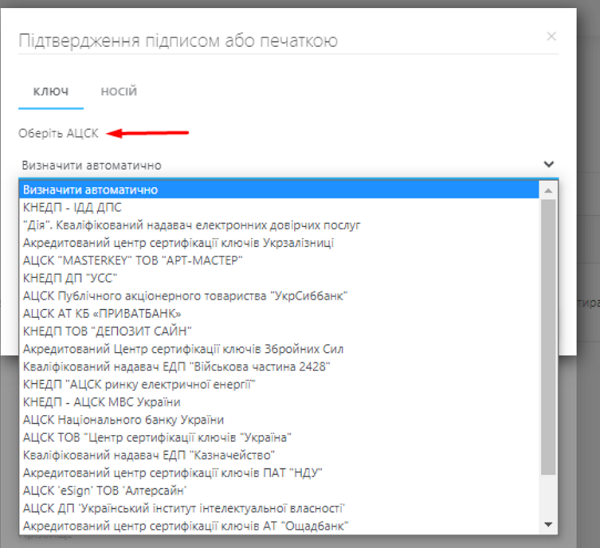
Task: Choose АЦСК АТ КБ «ПРИВАТБАНК»
Action: coord(102,314)
